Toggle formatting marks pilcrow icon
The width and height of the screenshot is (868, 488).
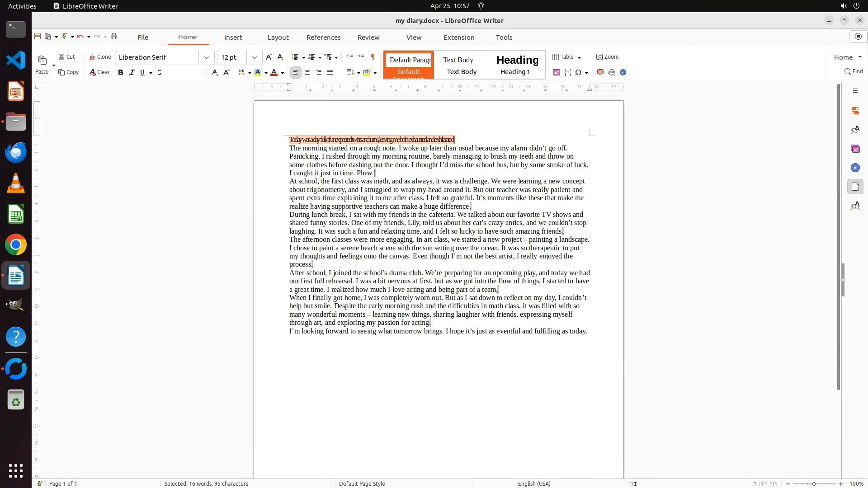tap(373, 57)
